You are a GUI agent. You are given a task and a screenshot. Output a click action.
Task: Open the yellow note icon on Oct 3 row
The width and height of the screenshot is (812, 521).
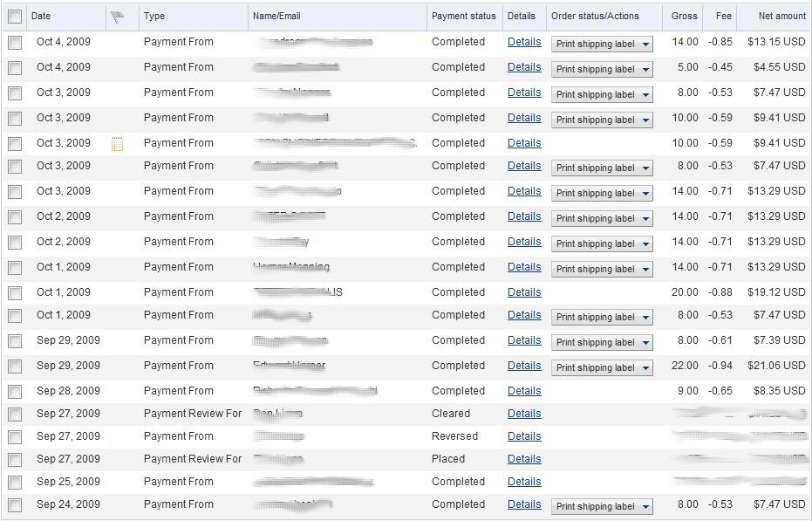point(117,144)
